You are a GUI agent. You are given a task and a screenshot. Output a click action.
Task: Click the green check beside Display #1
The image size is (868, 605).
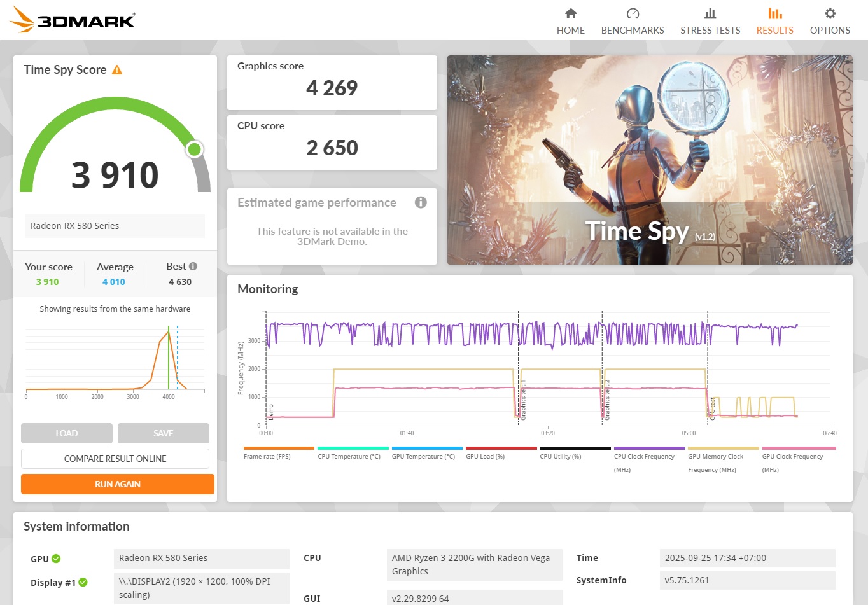(83, 582)
